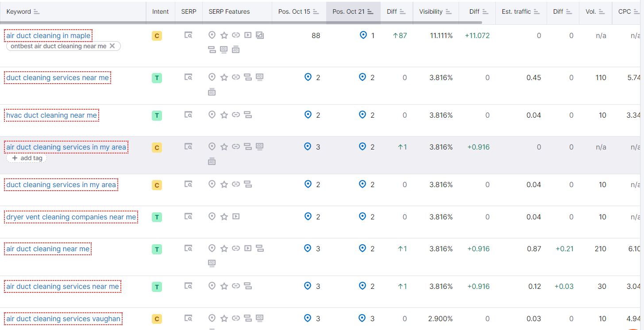Open keyword duct cleaning services in my area
The height and width of the screenshot is (330, 644).
(61, 185)
